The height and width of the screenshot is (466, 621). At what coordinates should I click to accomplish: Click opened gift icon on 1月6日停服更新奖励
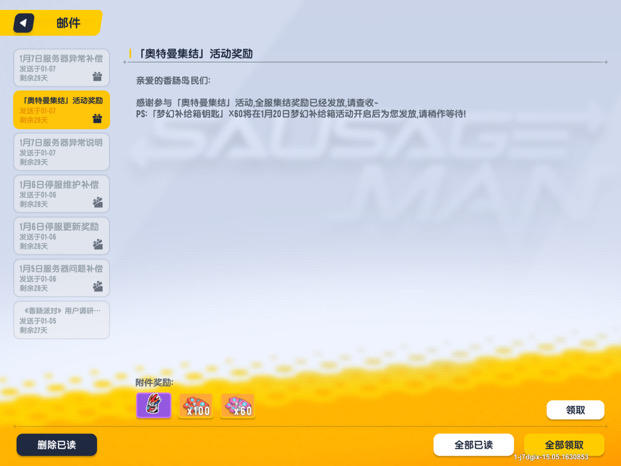click(x=97, y=244)
